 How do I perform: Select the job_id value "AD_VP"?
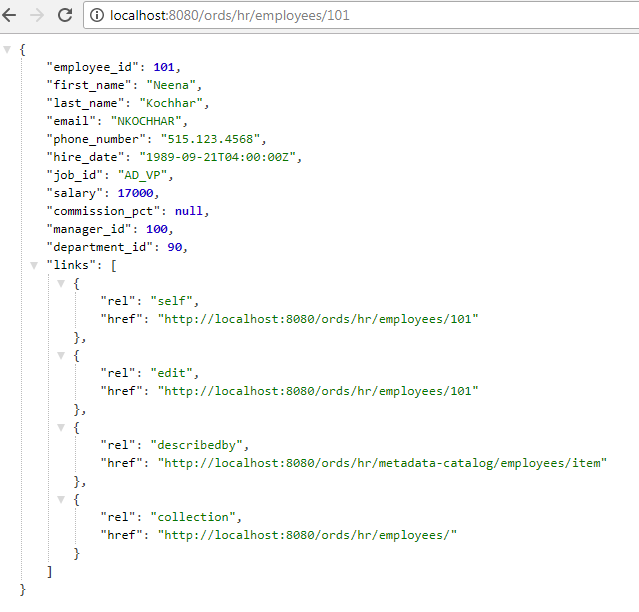tap(142, 175)
